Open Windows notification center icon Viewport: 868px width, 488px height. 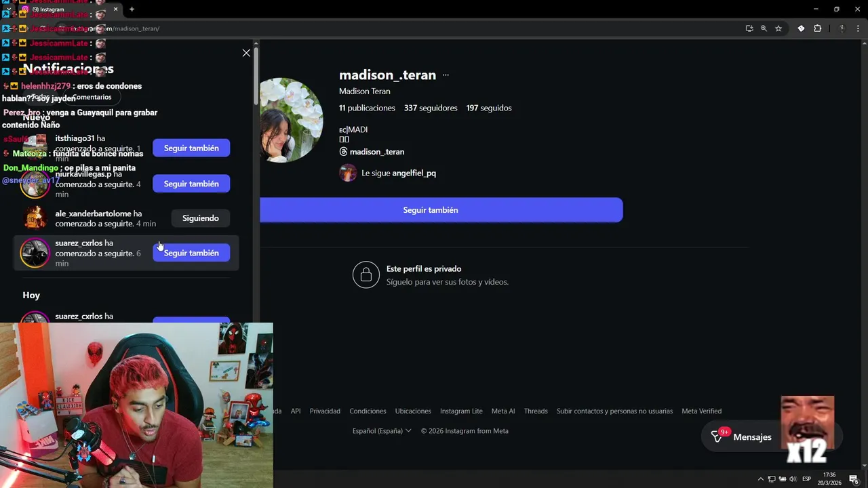854,479
